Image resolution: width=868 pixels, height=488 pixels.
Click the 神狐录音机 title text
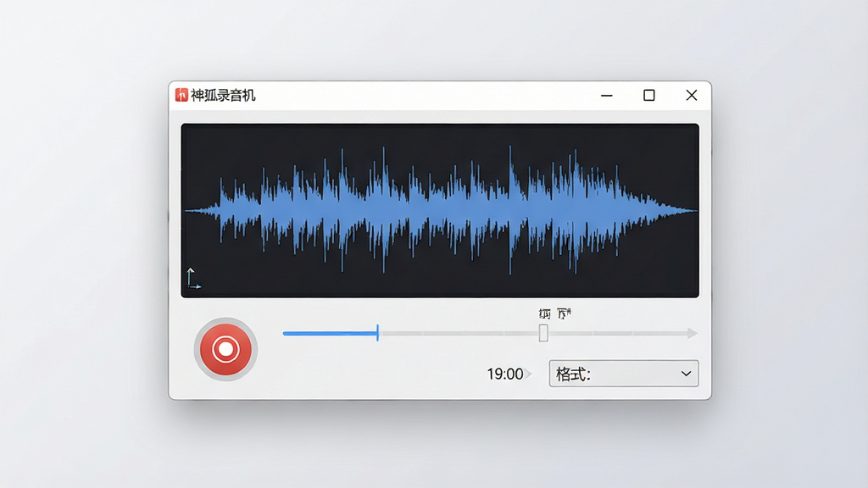(x=223, y=95)
